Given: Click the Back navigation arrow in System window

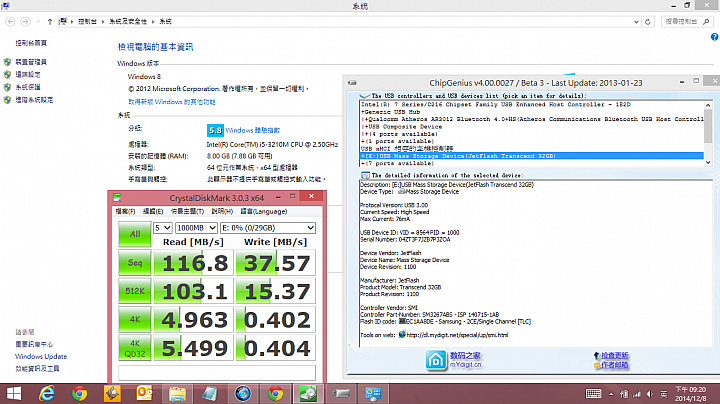Looking at the screenshot, I should click(x=10, y=22).
